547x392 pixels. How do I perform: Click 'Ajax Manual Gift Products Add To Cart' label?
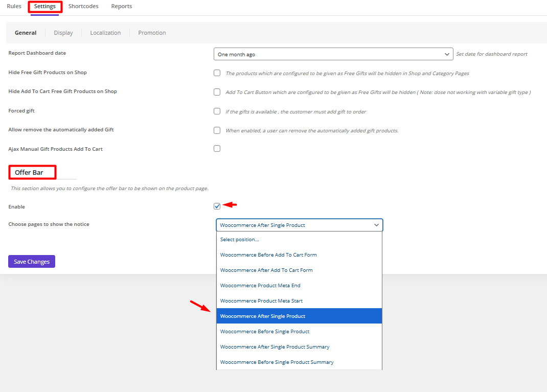(56, 149)
